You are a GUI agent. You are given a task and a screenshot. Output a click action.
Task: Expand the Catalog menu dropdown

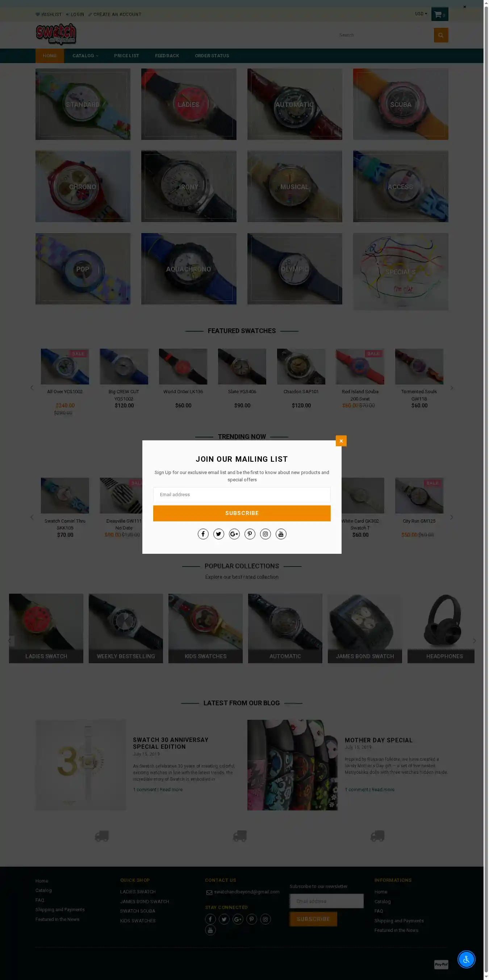click(85, 55)
